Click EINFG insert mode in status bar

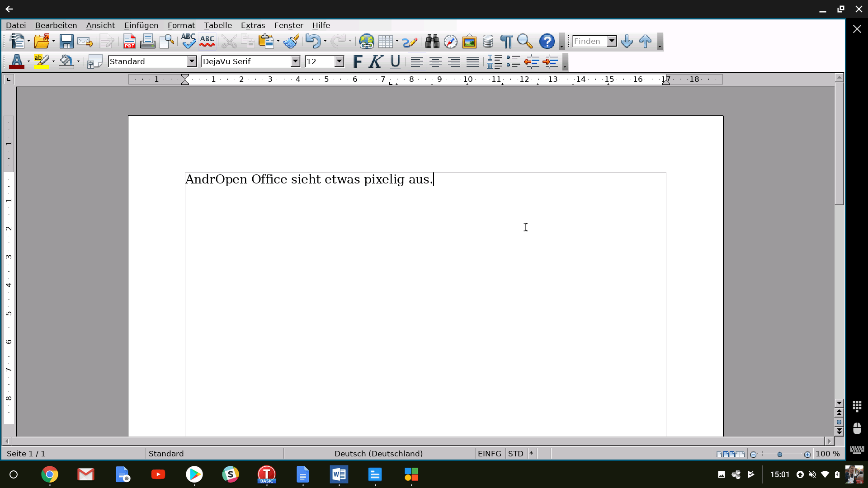click(489, 454)
